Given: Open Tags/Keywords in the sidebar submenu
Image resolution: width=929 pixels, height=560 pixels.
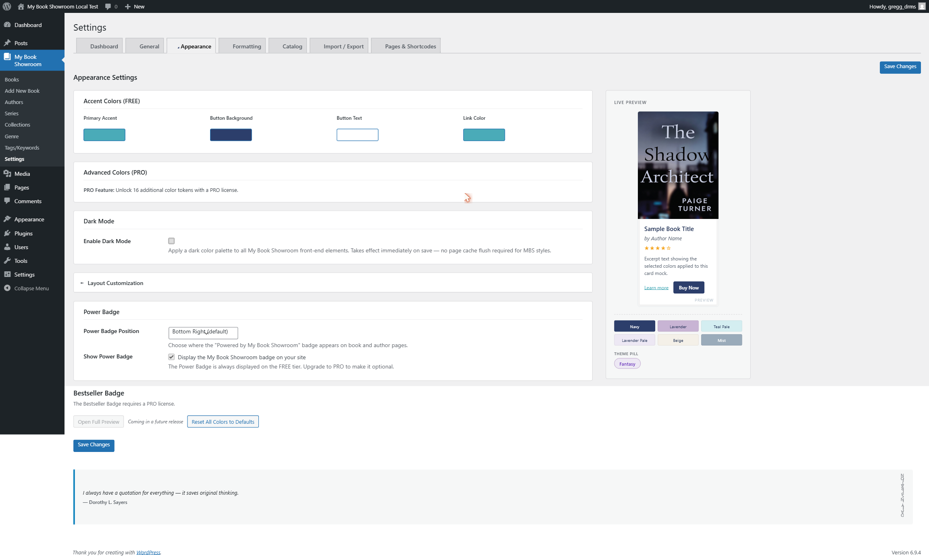Looking at the screenshot, I should 22,148.
